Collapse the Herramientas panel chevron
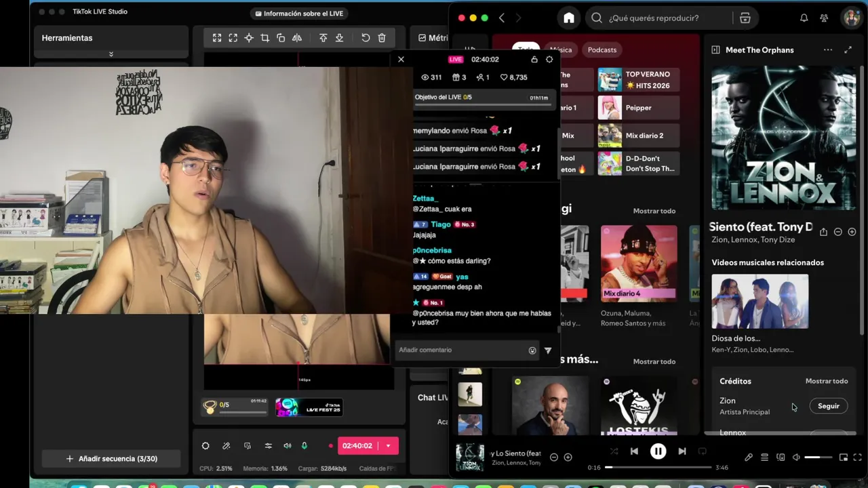 pyautogui.click(x=111, y=54)
